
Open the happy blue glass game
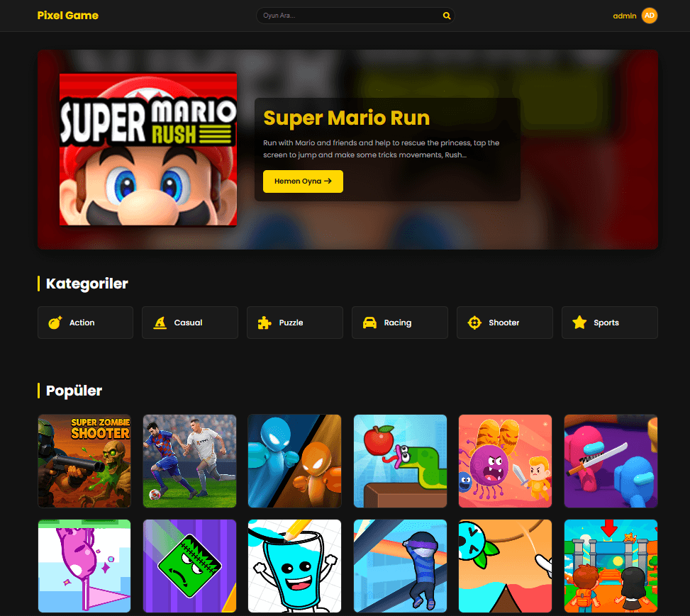point(295,566)
